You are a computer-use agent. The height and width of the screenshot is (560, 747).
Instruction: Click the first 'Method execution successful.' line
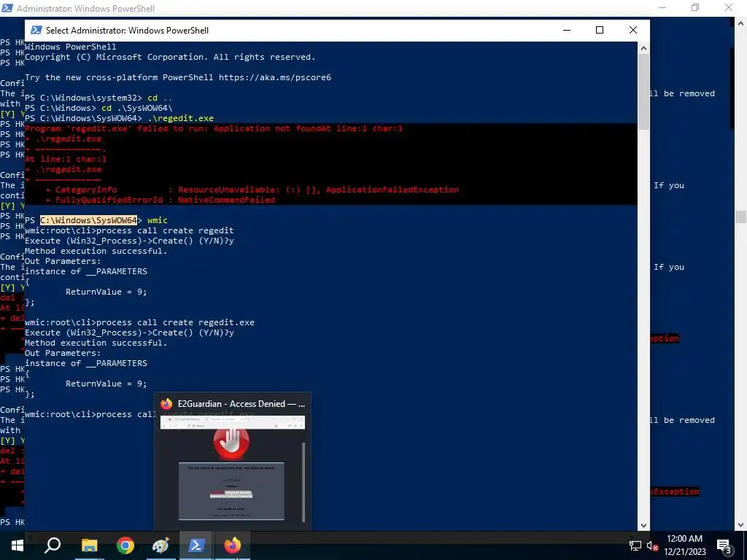pyautogui.click(x=96, y=251)
